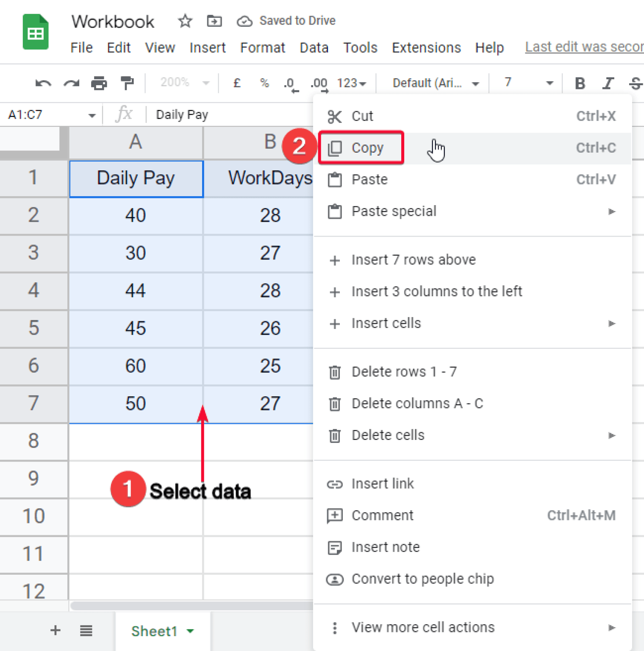Toggle Italic formatting
This screenshot has height=651, width=644.
pyautogui.click(x=608, y=83)
